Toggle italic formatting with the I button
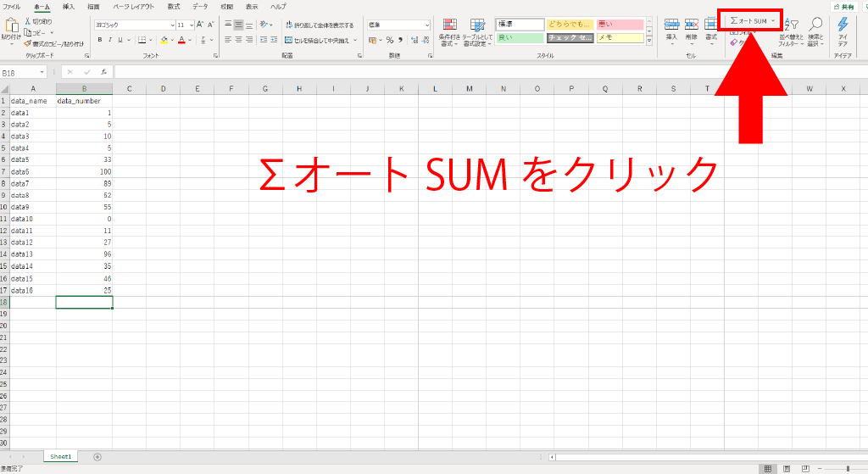Screen dimensions: 868x474 [x=109, y=40]
